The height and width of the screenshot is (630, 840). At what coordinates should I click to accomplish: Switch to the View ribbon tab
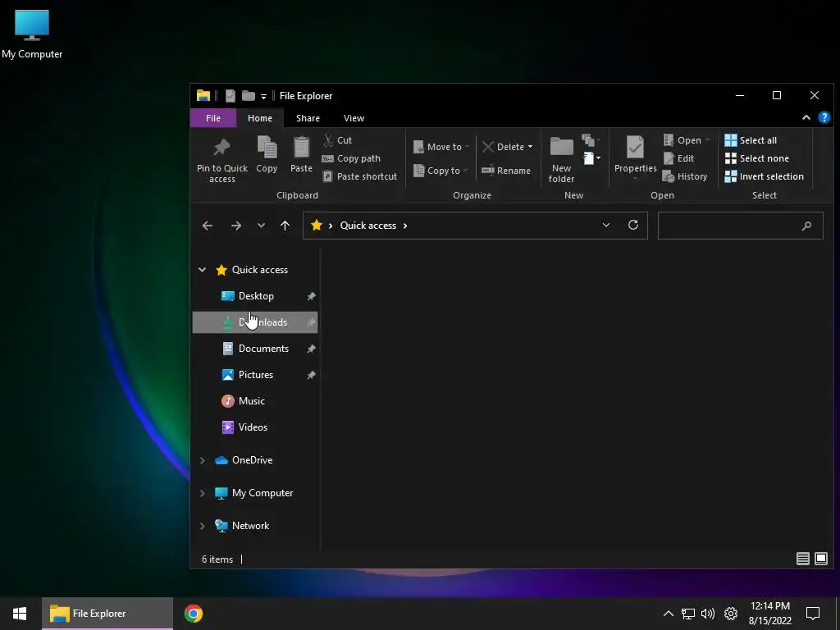coord(354,118)
